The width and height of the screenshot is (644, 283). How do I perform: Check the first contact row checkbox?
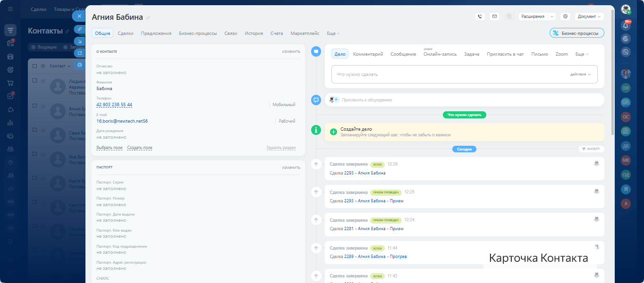click(35, 81)
